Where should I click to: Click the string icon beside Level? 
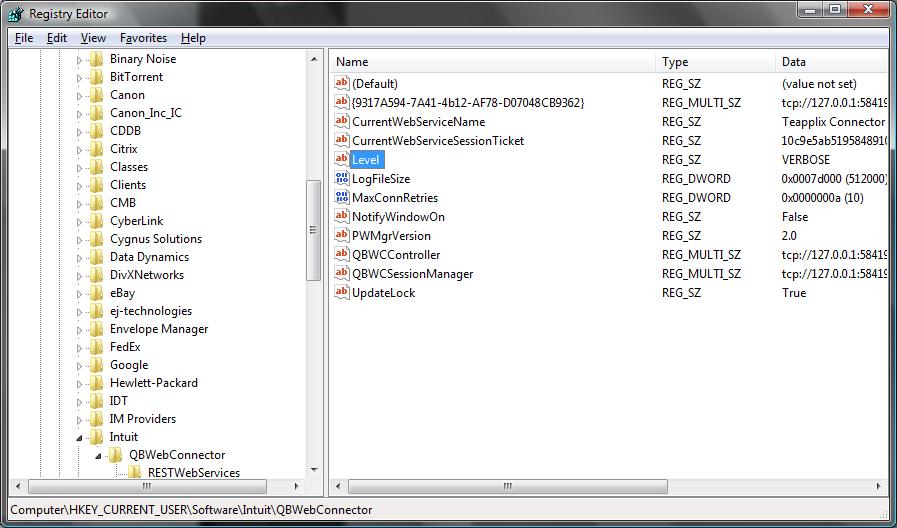click(x=342, y=159)
